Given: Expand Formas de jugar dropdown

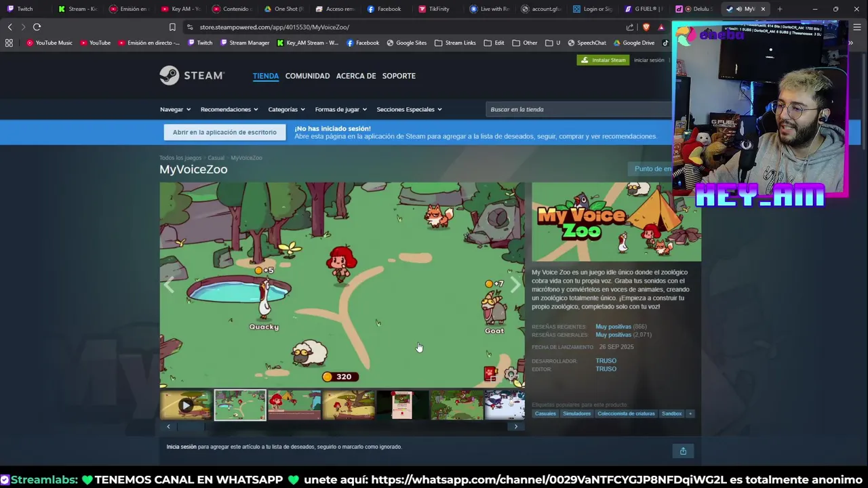Looking at the screenshot, I should pyautogui.click(x=340, y=109).
